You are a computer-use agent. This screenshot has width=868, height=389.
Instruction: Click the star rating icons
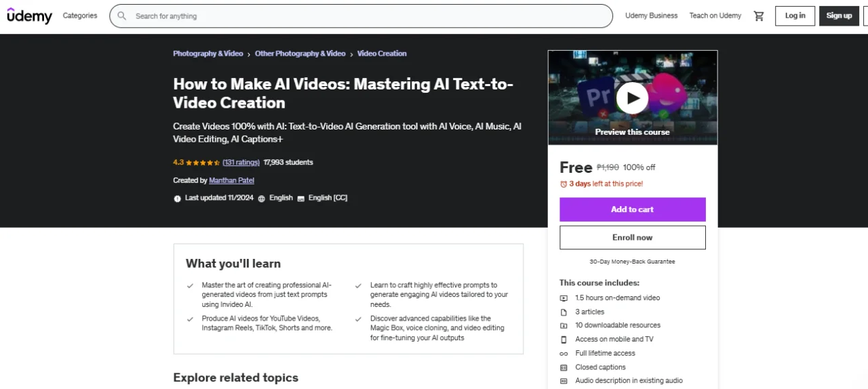coord(203,163)
